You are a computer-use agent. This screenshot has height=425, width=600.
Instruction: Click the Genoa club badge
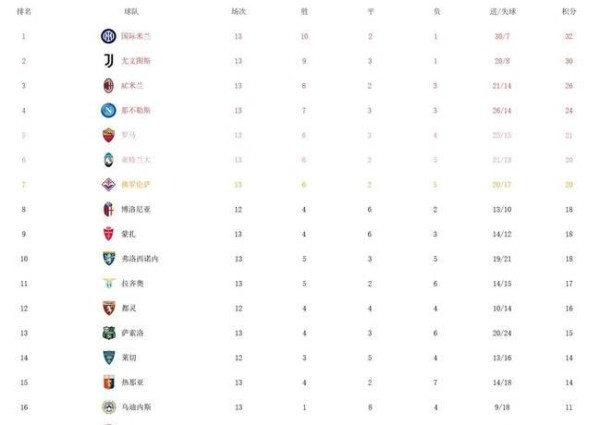coord(108,382)
